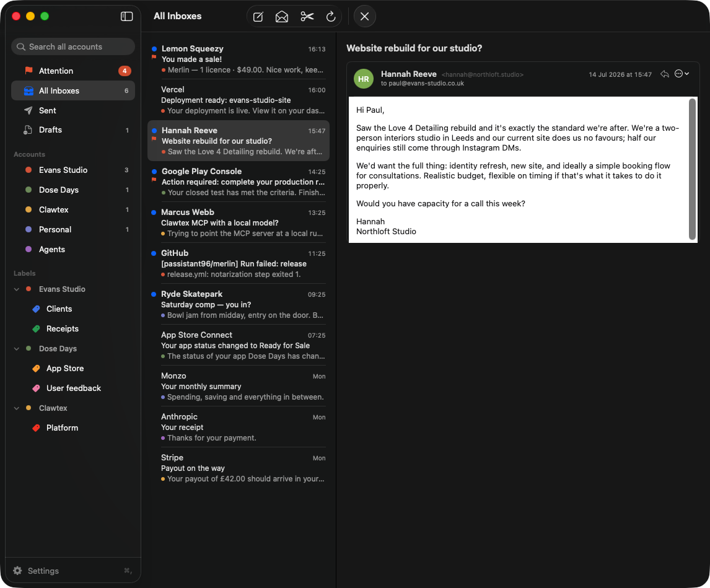Select the Agents account

point(73,249)
